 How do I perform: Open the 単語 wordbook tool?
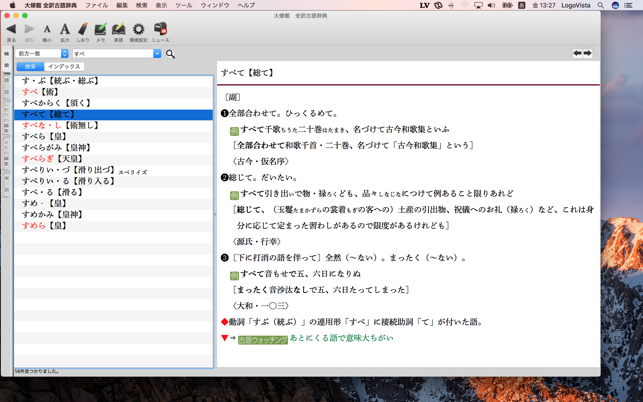pyautogui.click(x=119, y=30)
